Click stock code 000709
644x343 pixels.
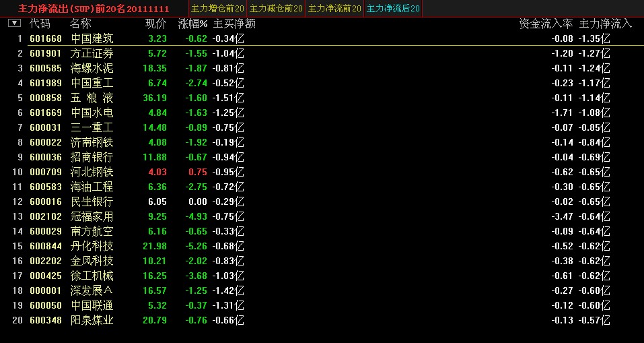46,172
